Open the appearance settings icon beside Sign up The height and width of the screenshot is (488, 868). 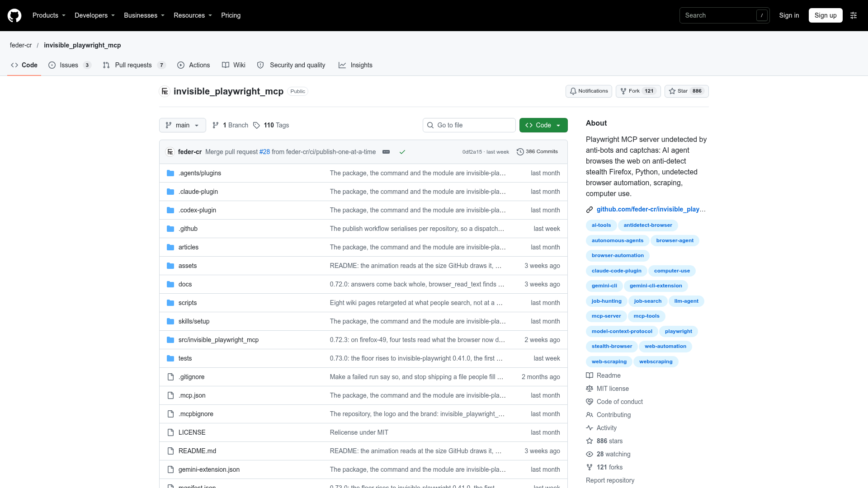(x=854, y=15)
